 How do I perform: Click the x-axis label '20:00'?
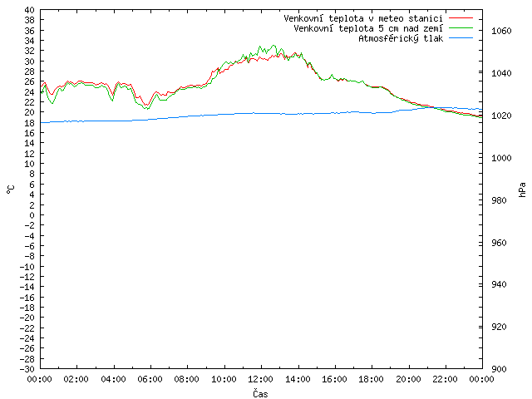pos(408,379)
